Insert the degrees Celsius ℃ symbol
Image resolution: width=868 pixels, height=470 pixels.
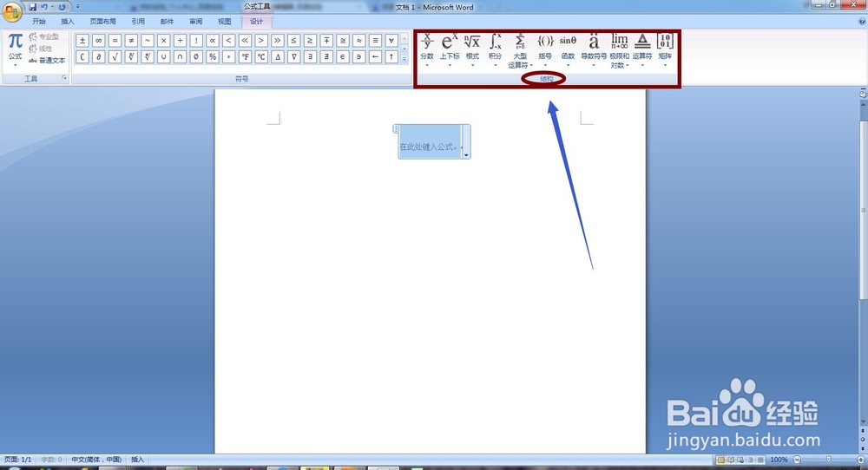(x=261, y=56)
